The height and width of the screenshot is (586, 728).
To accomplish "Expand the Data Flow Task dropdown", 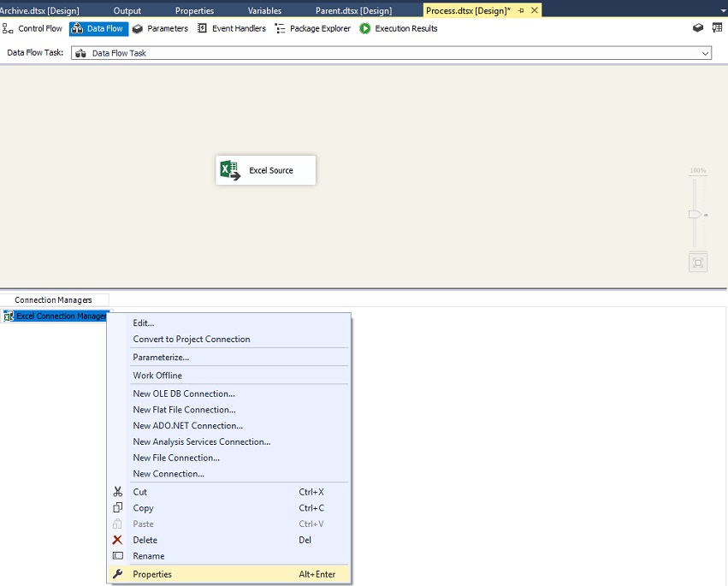I will pyautogui.click(x=705, y=53).
